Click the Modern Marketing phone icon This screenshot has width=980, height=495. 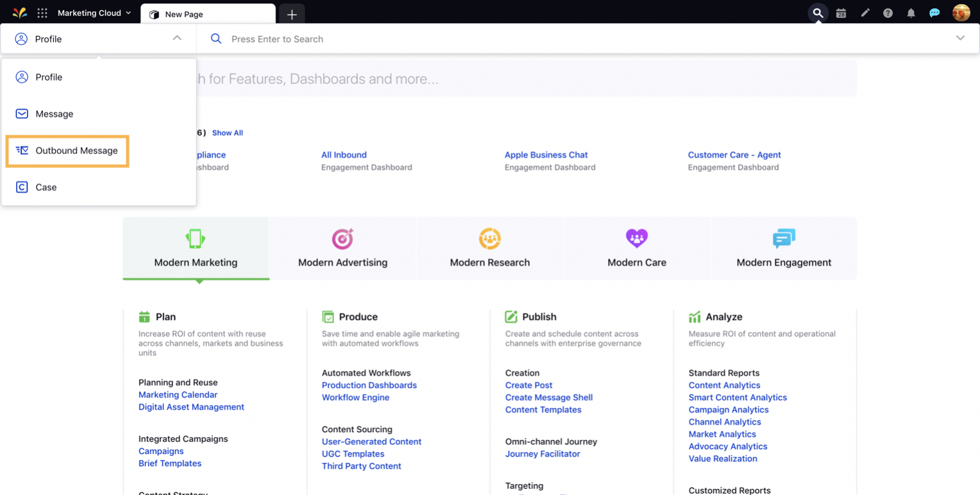tap(196, 239)
